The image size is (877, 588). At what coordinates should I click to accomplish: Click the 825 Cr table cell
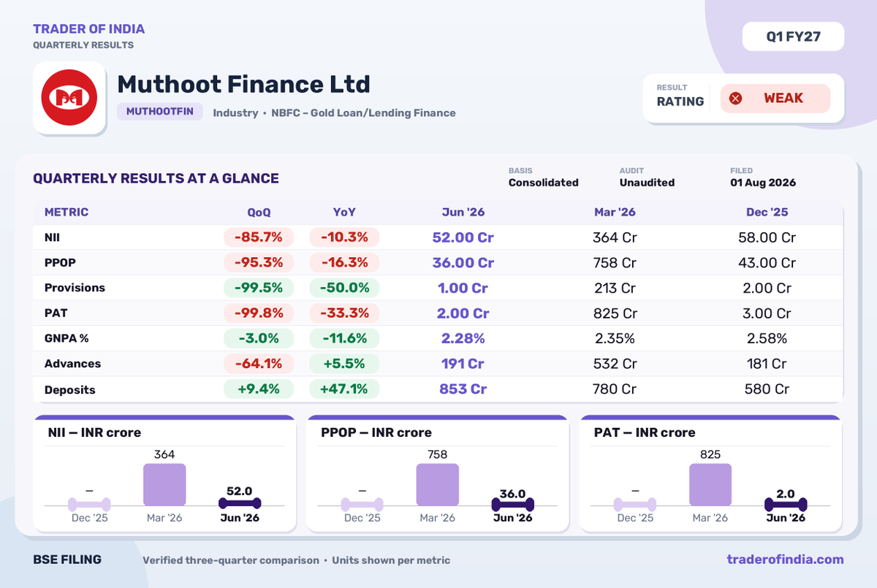coord(615,313)
